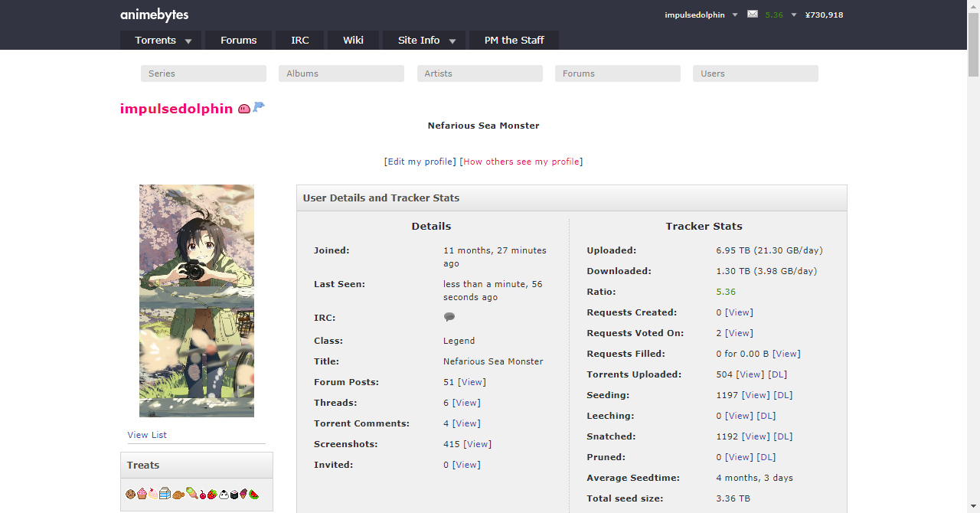The image size is (980, 513).
Task: Select the dango skewer treat icon
Action: 192,493
